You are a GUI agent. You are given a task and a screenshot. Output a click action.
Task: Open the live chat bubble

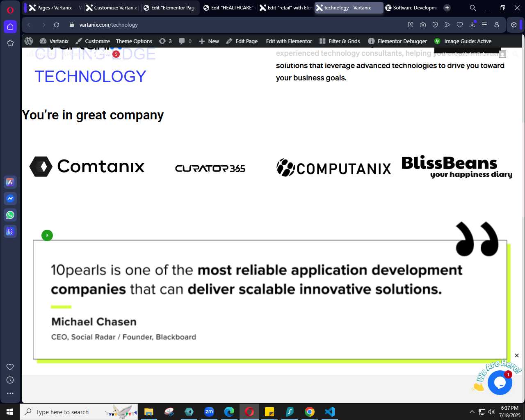coord(500,383)
